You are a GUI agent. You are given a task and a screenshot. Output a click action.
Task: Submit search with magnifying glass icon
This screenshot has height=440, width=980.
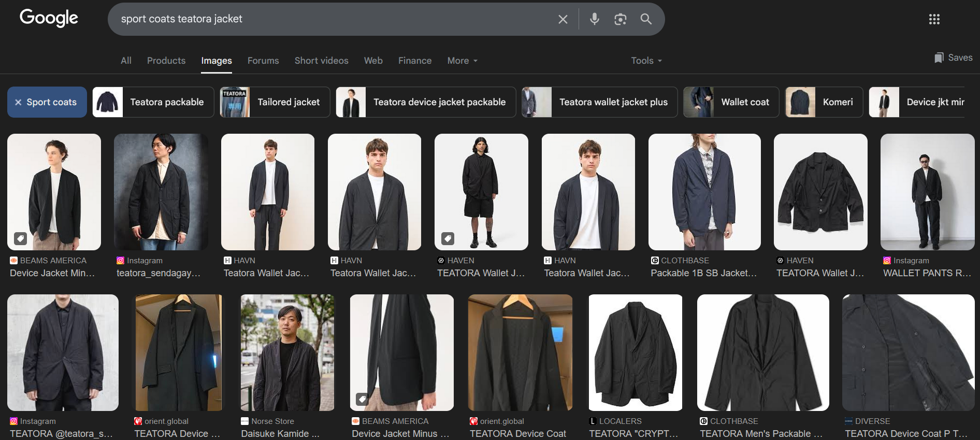pyautogui.click(x=645, y=19)
